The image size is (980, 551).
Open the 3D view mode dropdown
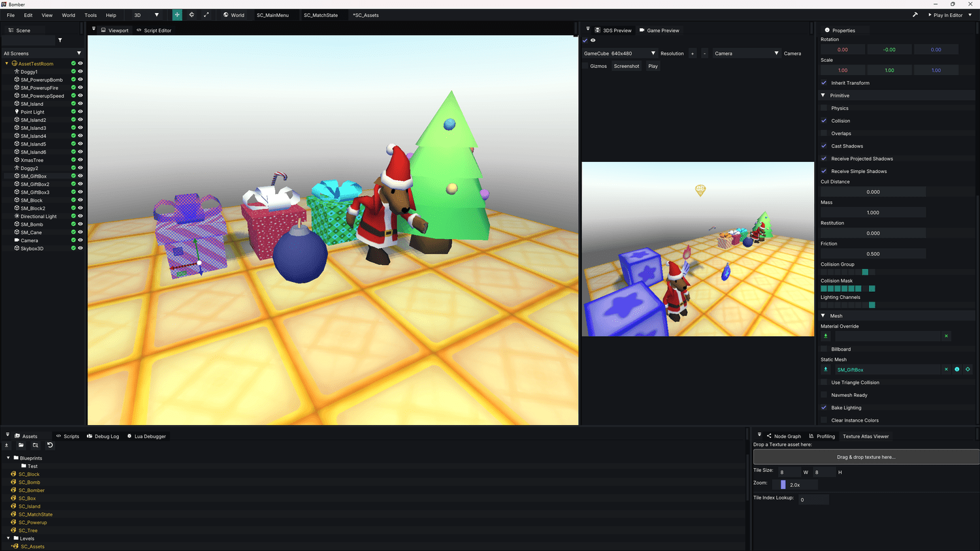pos(146,15)
